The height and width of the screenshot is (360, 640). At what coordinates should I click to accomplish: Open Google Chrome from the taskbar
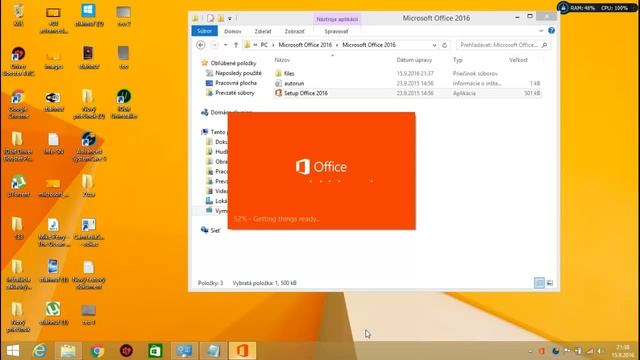coord(97,351)
